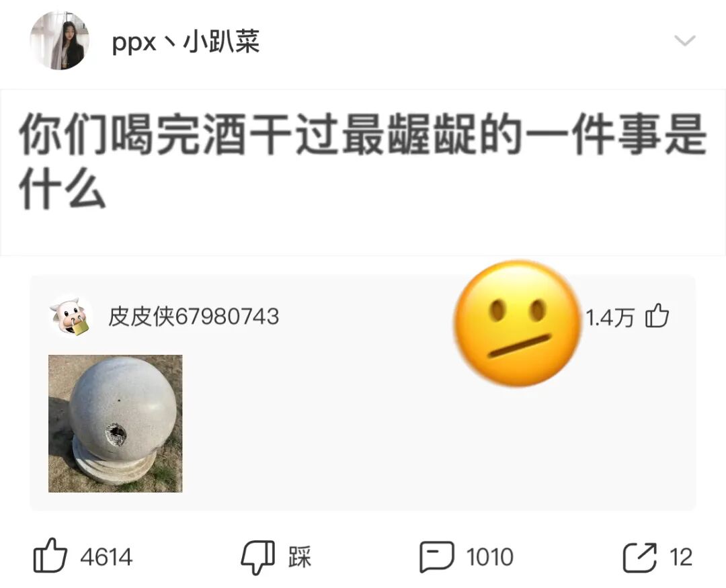The height and width of the screenshot is (588, 726).
Task: Open comments via speech bubble icon
Action: click(x=437, y=557)
